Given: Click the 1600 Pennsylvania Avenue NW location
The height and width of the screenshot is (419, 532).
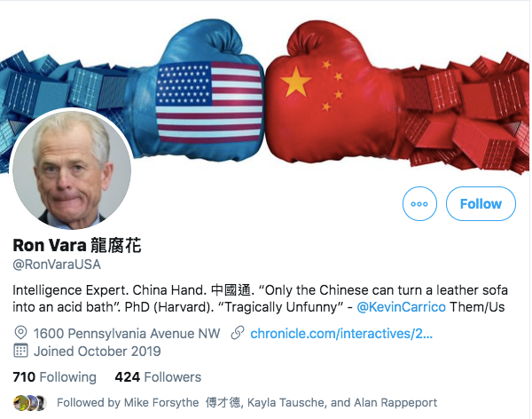Looking at the screenshot, I should 127,334.
